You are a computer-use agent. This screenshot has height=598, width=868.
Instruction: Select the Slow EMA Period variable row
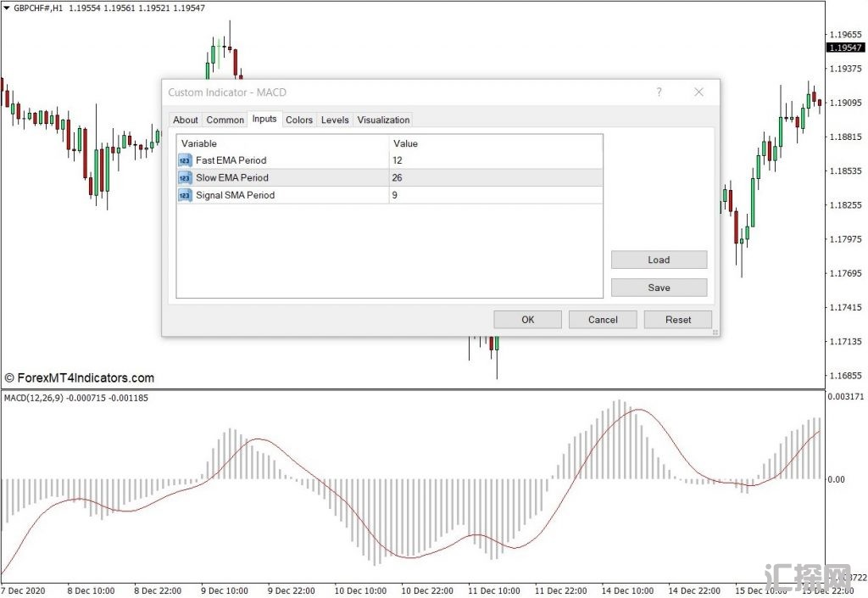390,178
